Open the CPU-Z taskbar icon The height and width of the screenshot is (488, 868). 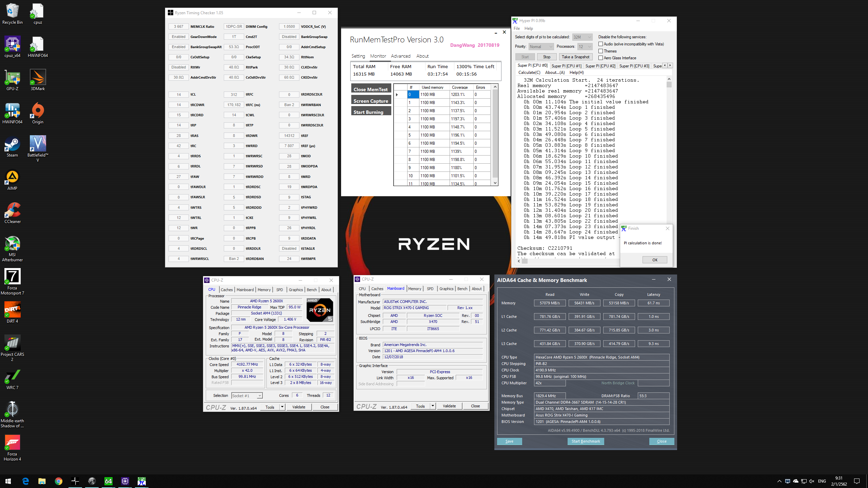coord(125,481)
